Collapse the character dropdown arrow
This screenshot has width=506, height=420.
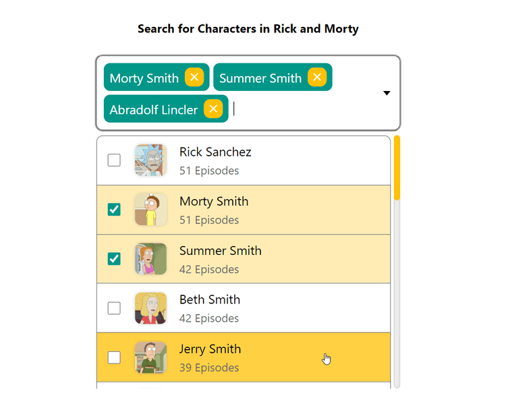pos(387,93)
